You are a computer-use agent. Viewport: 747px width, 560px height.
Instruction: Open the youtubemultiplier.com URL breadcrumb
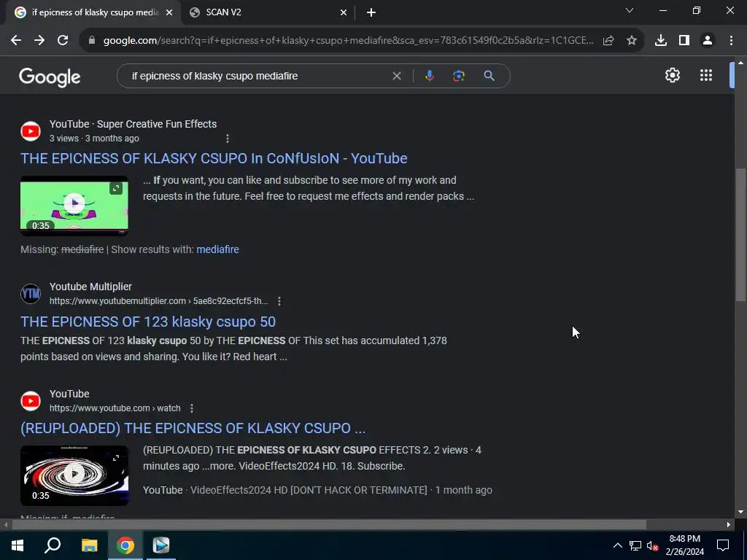click(x=158, y=301)
